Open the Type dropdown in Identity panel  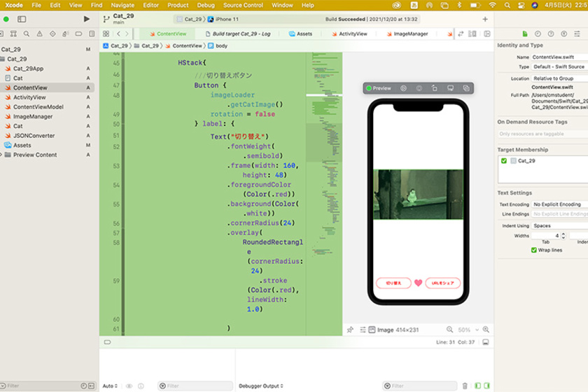click(560, 66)
